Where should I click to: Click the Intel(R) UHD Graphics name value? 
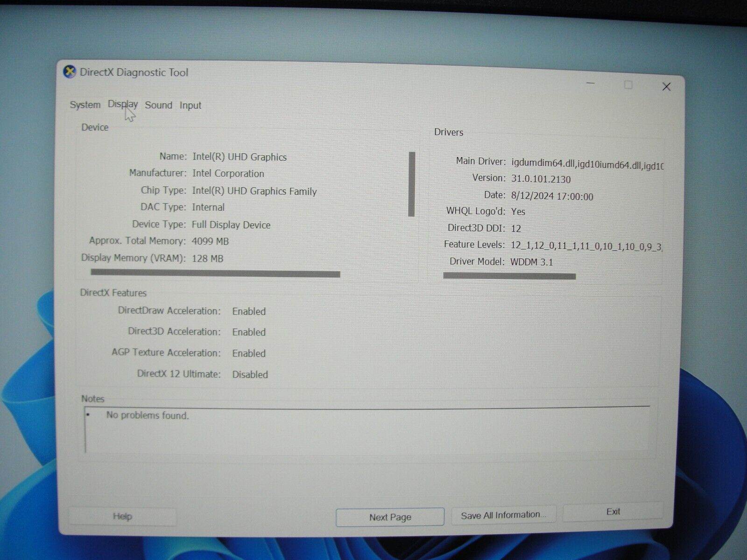(240, 157)
